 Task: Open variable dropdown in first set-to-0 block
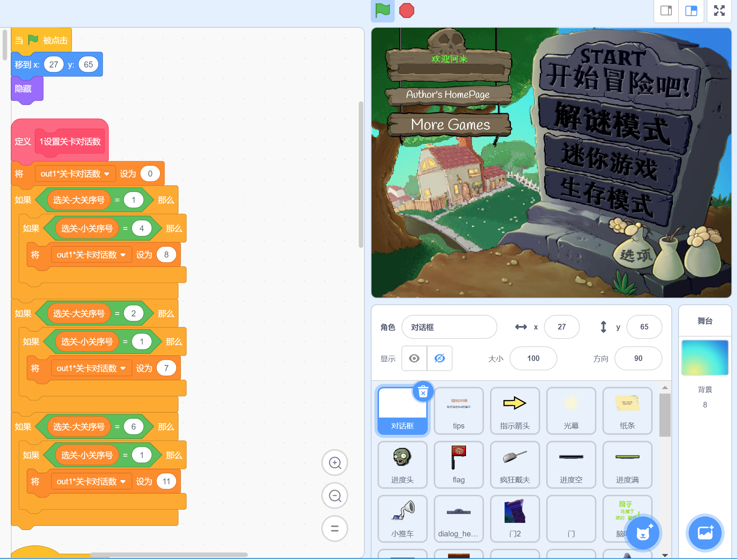75,174
